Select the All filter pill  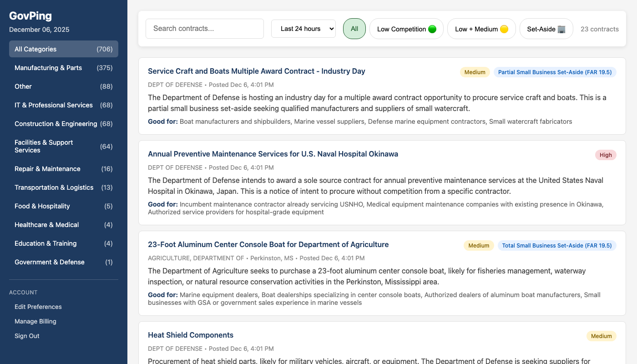tap(354, 28)
